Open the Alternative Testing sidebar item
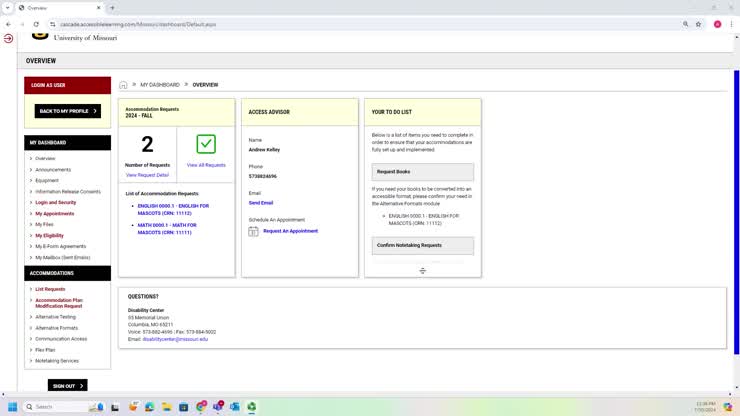This screenshot has width=740, height=416. [x=55, y=317]
